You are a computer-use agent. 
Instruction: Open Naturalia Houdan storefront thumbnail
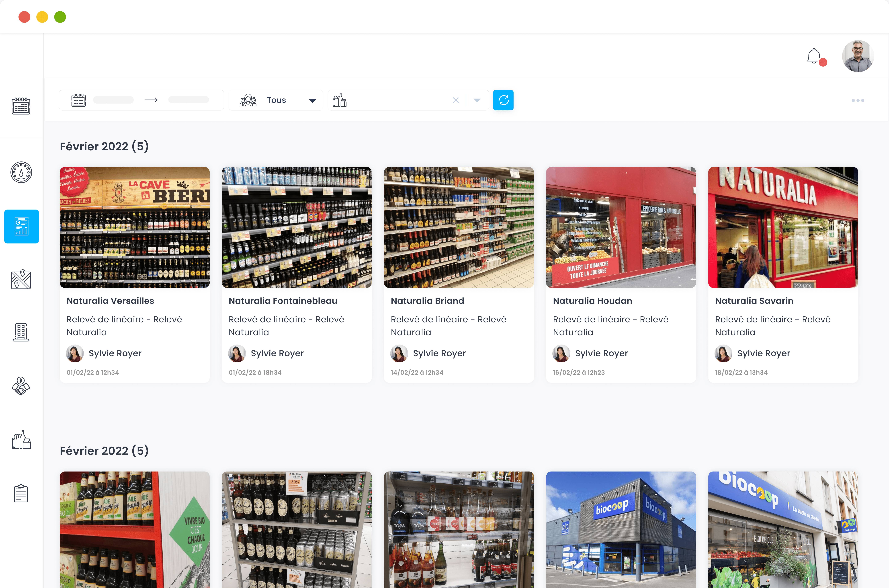point(621,227)
